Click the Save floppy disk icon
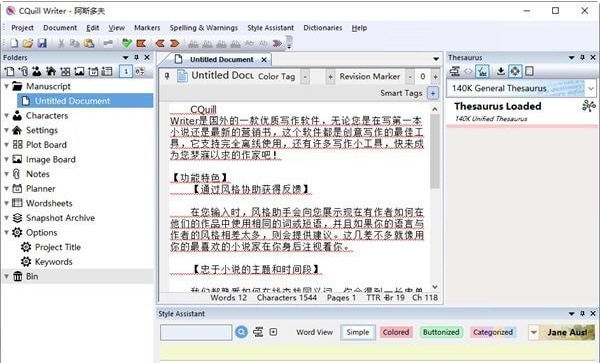The image size is (603, 363). (x=42, y=43)
